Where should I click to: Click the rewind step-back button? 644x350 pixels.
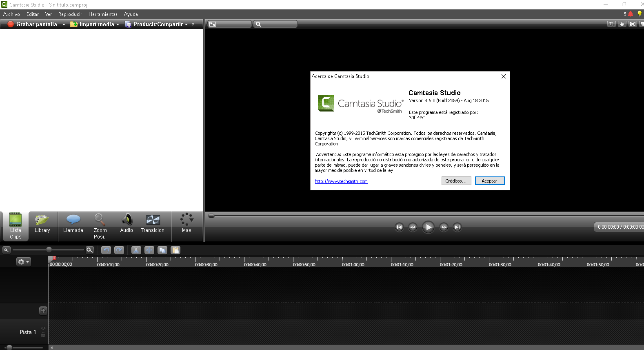[x=413, y=227]
